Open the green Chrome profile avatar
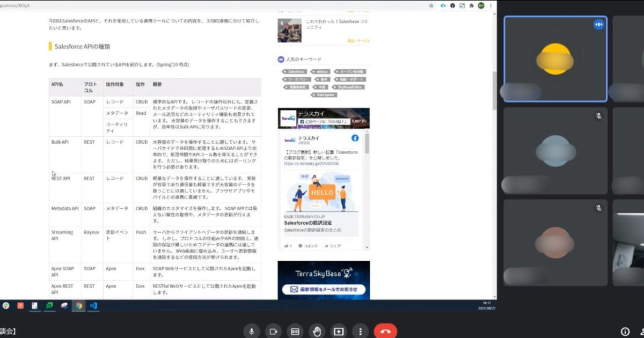This screenshot has width=644, height=338. [x=481, y=5]
